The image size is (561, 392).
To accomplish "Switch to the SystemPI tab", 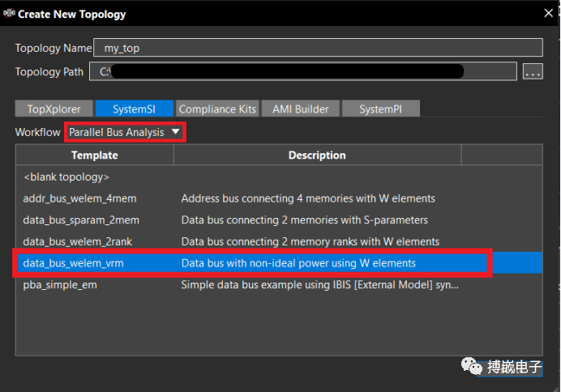I will (x=381, y=109).
